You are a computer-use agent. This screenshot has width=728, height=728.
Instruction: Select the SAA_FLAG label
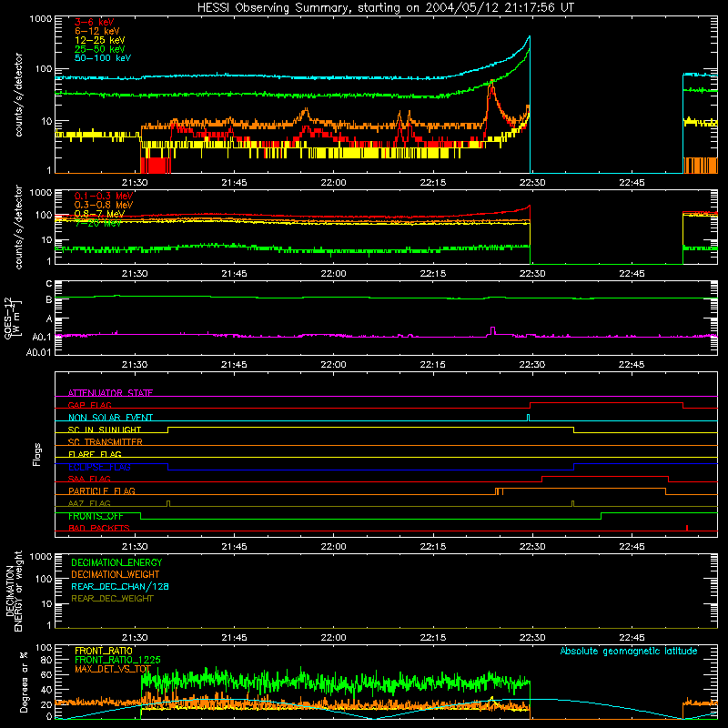[89, 480]
